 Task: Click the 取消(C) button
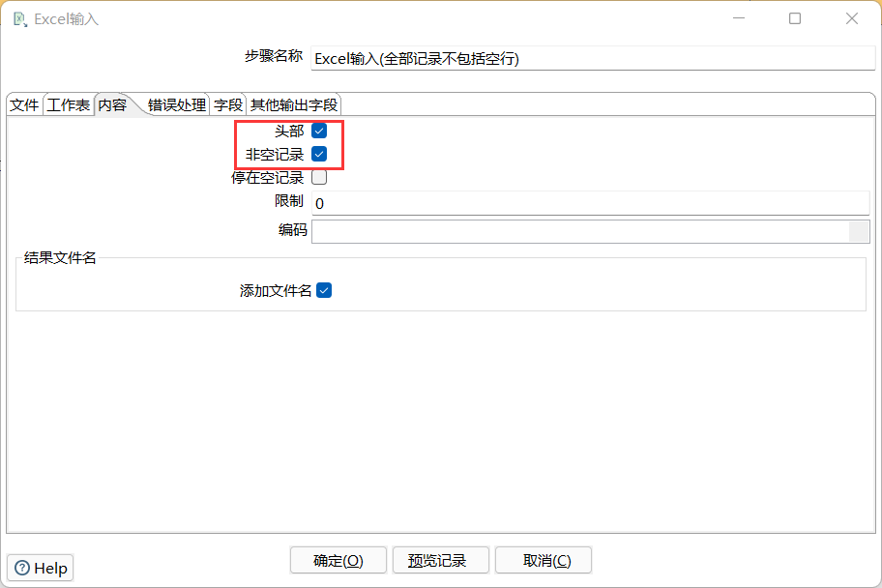[x=543, y=559]
